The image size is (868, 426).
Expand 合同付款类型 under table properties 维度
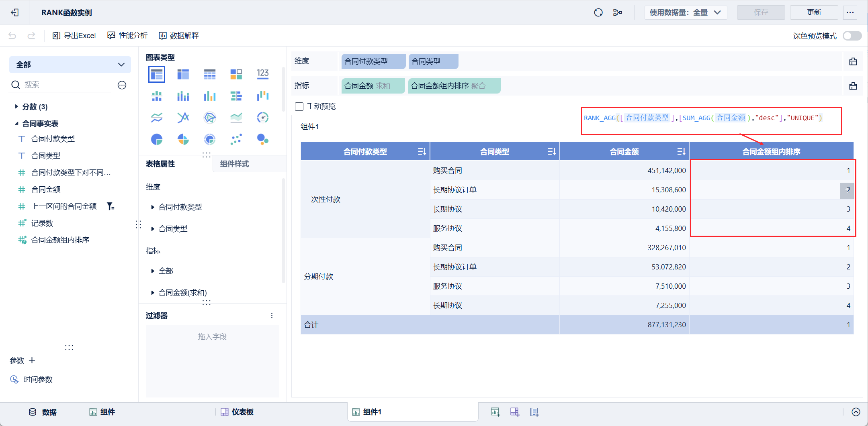click(x=153, y=207)
